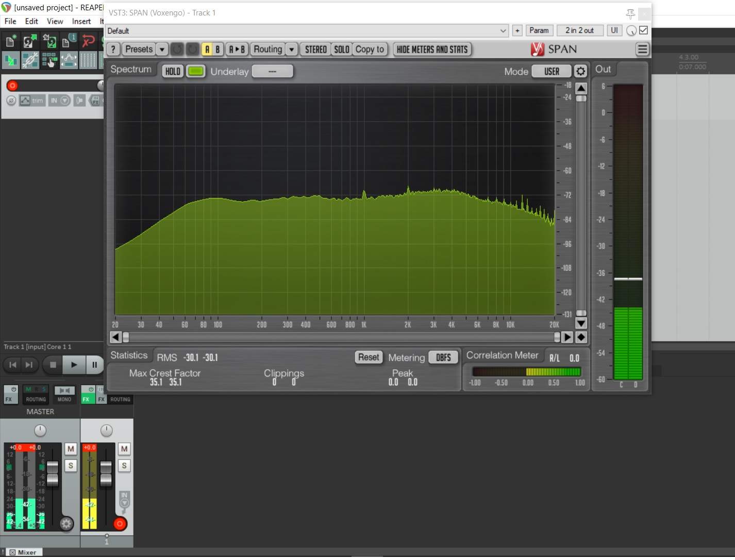Click the Play transport button
Viewport: 735px width, 560px height.
(x=74, y=365)
